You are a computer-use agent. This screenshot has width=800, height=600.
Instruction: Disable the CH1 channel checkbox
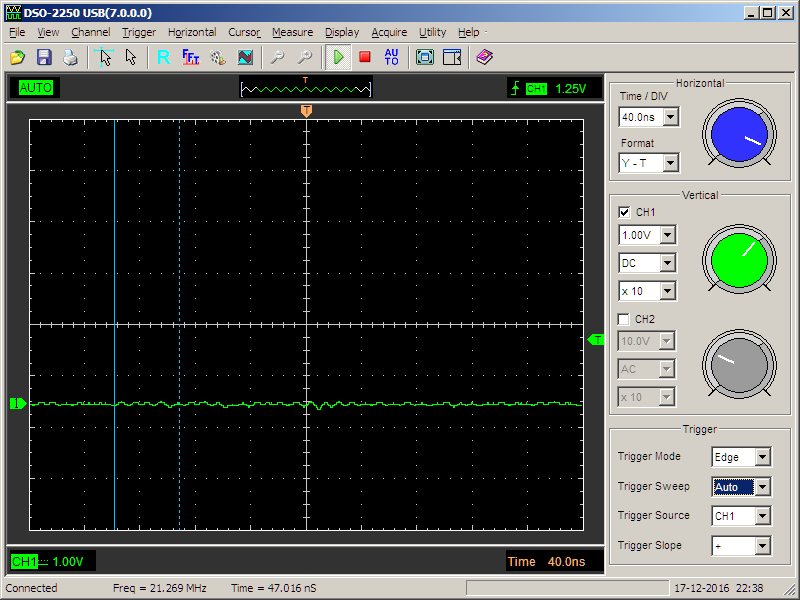tap(625, 212)
